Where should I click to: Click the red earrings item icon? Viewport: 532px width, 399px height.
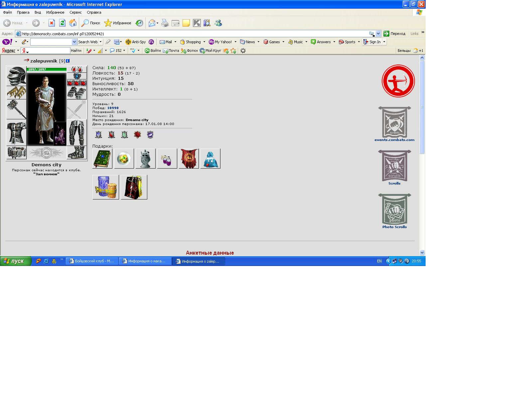pyautogui.click(x=77, y=69)
